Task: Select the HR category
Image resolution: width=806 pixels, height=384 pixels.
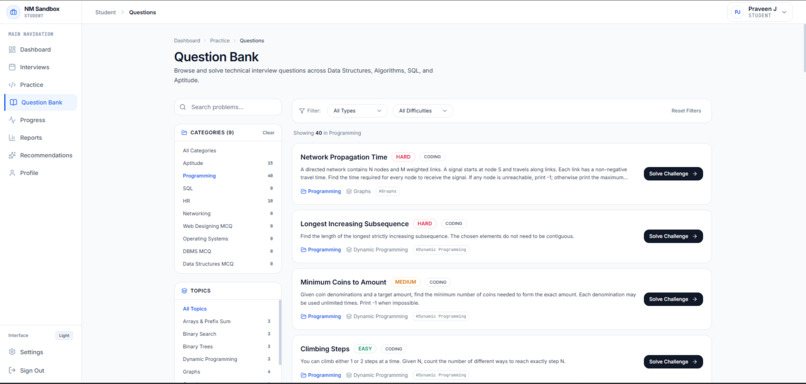Action: point(228,201)
